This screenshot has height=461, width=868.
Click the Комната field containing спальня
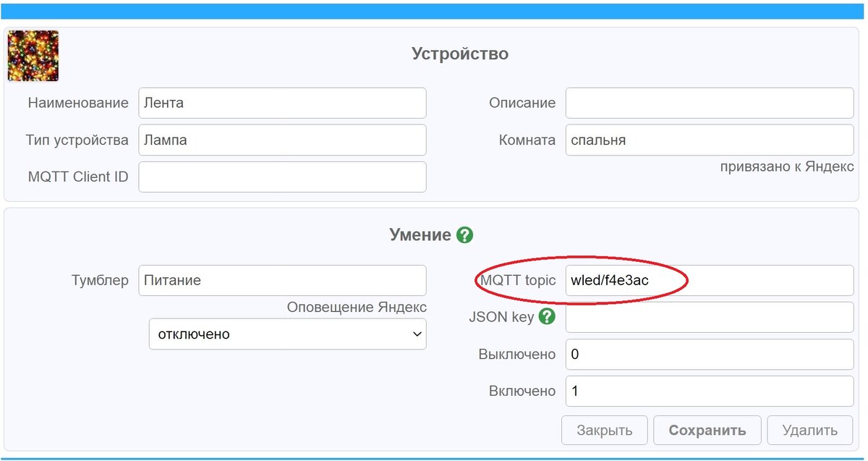(x=709, y=140)
